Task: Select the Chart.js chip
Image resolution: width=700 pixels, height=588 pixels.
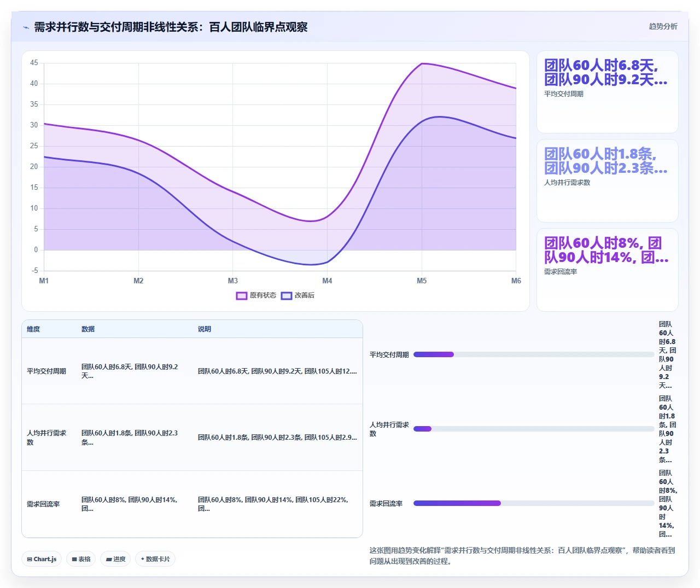Action: tap(42, 559)
